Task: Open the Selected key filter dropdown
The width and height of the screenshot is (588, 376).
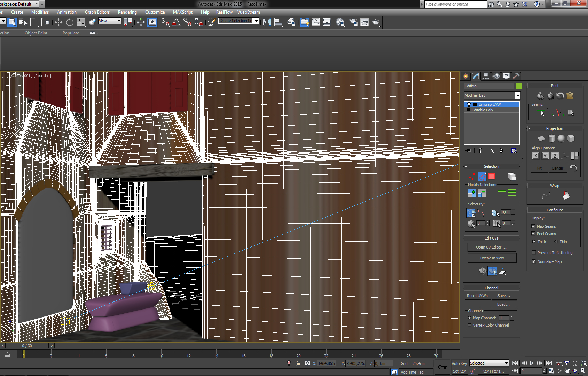Action: 489,363
